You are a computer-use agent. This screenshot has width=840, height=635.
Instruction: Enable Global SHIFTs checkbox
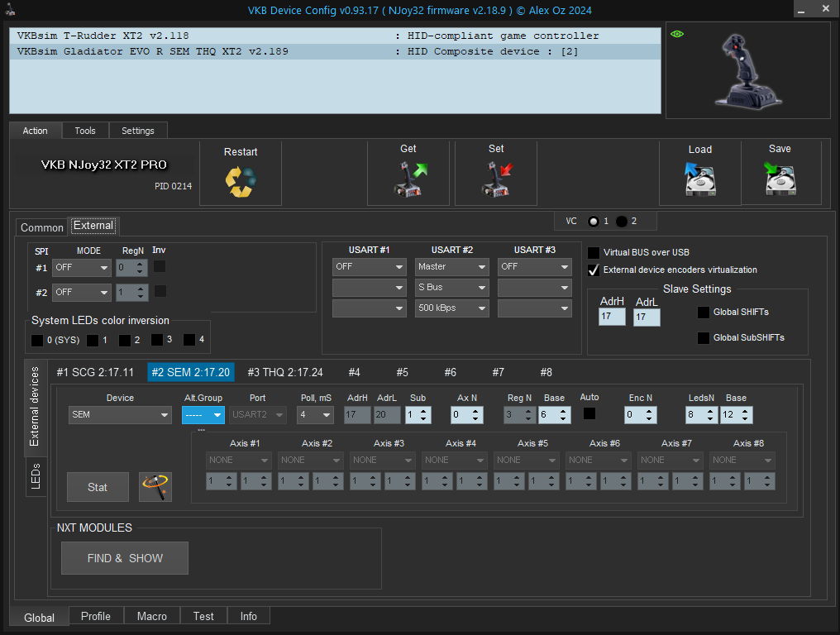704,312
